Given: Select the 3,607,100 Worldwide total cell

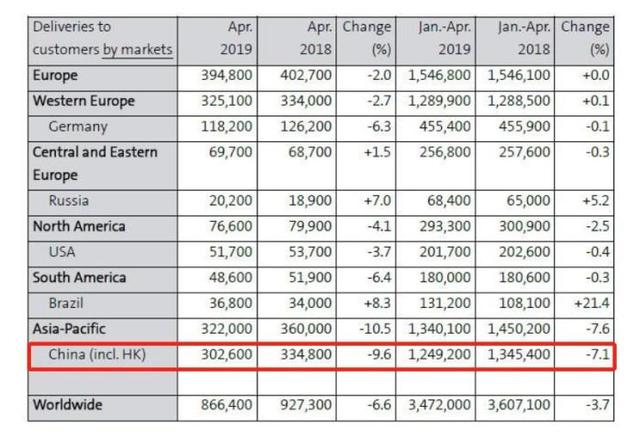Looking at the screenshot, I should 517,404.
